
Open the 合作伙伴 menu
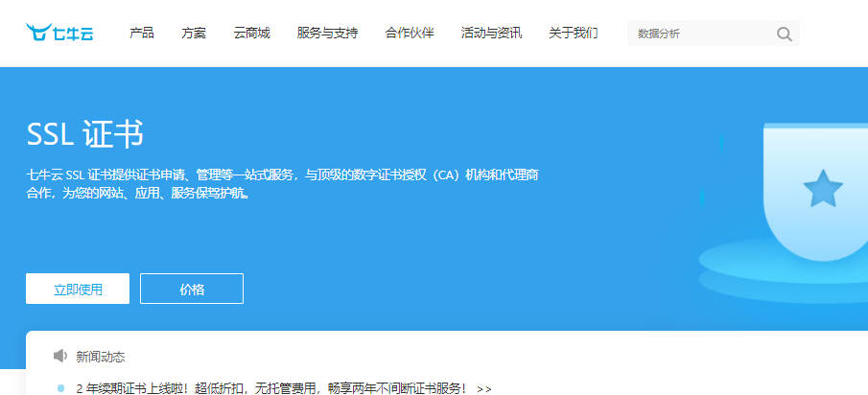pos(410,34)
